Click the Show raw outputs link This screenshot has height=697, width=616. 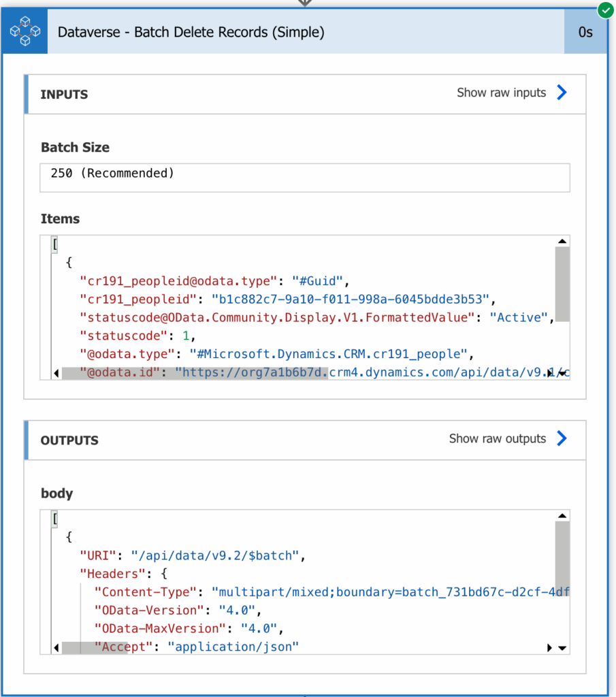tap(498, 438)
